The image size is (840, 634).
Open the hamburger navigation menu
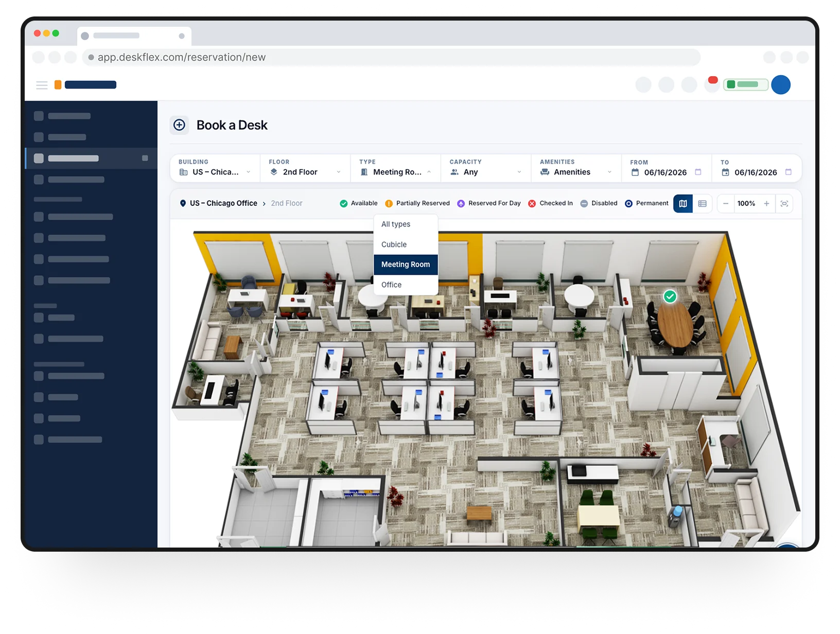click(x=42, y=85)
